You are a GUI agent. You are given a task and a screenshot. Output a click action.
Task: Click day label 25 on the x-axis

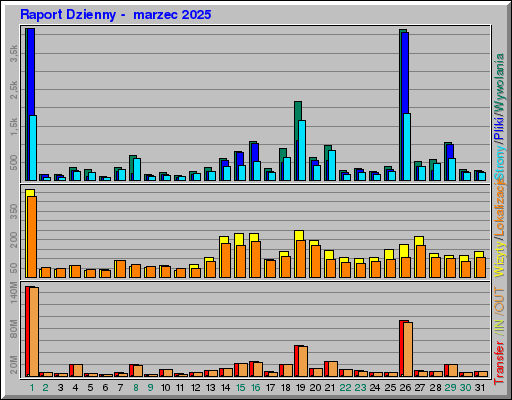(390, 388)
